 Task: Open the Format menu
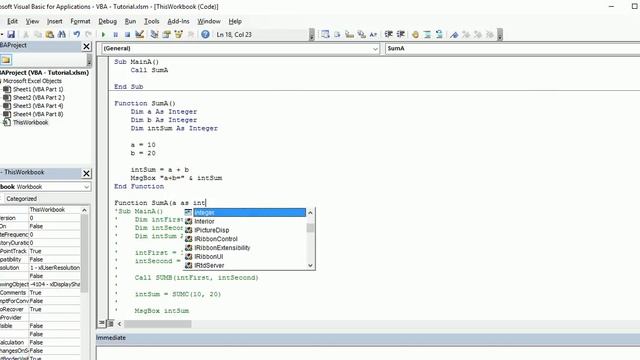[x=80, y=21]
